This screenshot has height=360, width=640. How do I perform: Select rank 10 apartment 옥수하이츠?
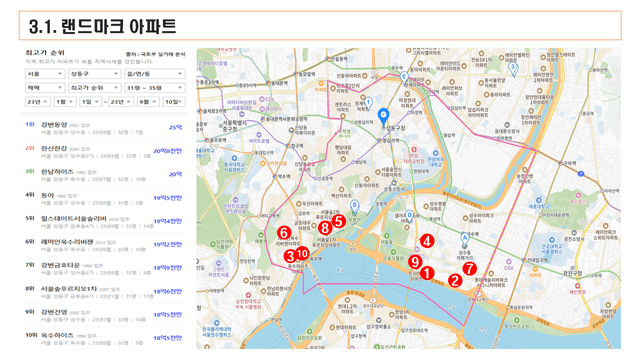(x=104, y=338)
